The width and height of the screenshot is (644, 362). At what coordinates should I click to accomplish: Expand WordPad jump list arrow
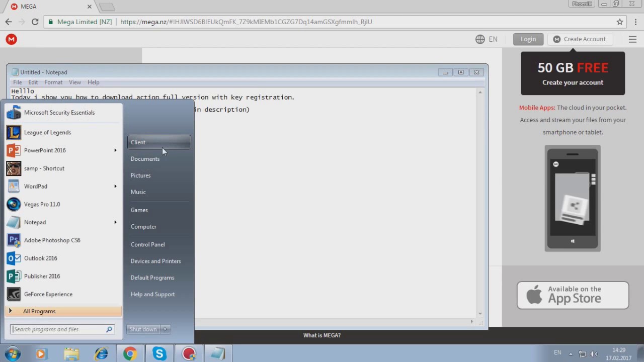tap(115, 187)
